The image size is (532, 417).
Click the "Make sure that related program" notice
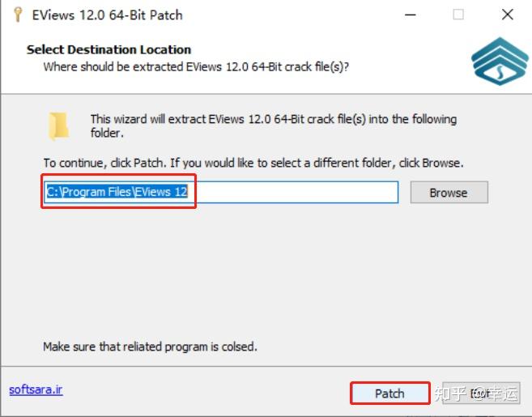click(150, 347)
